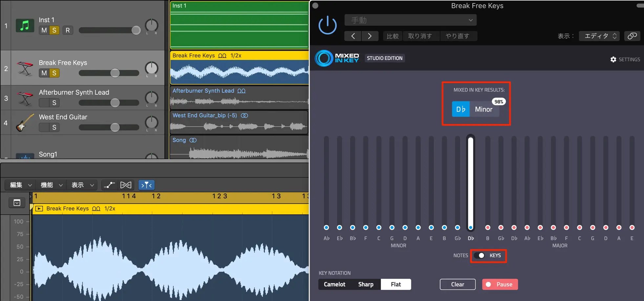The width and height of the screenshot is (644, 301).
Task: Click the audio waveform icon of Song1 track
Action: tap(25, 156)
